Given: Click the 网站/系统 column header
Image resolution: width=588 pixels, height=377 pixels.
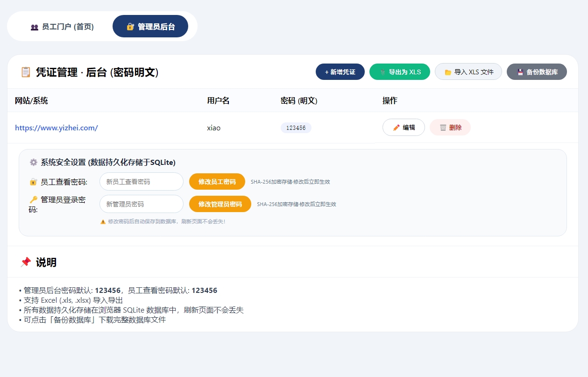Looking at the screenshot, I should [x=31, y=100].
